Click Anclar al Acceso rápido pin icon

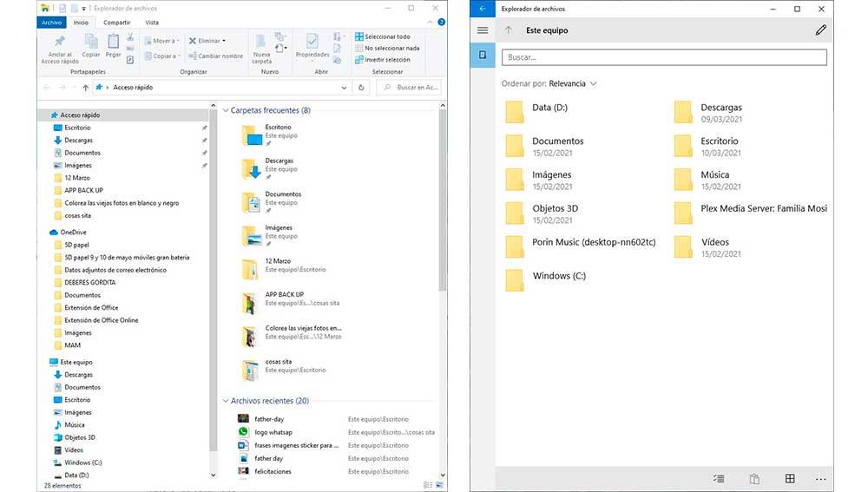point(60,42)
